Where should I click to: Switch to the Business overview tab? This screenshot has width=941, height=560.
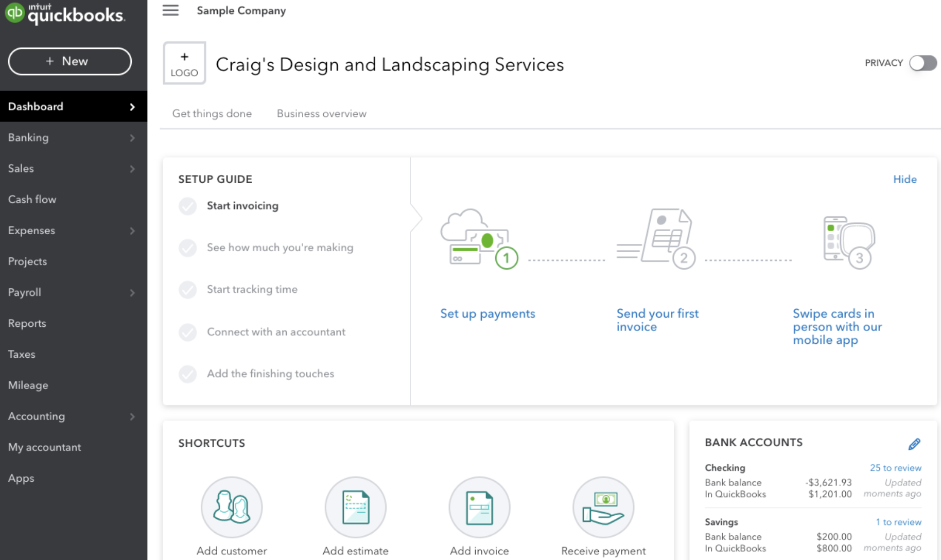pyautogui.click(x=322, y=113)
